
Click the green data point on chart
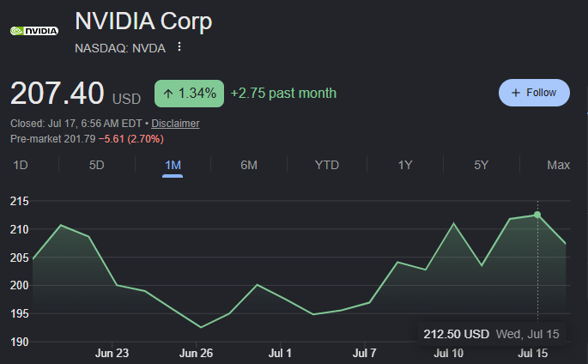pyautogui.click(x=537, y=215)
